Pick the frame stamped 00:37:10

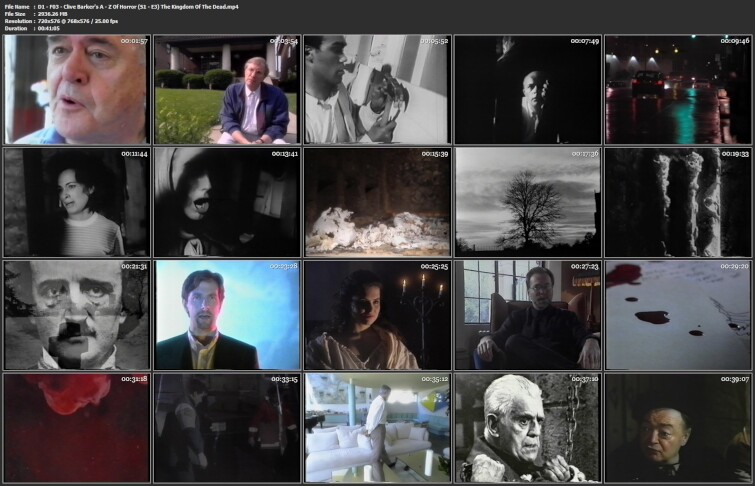(x=528, y=428)
